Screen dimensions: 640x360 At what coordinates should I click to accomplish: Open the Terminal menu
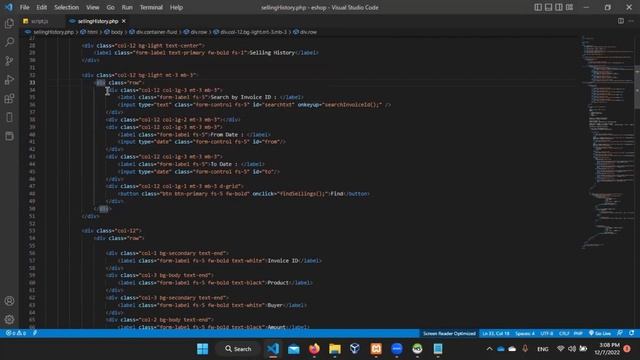tap(151, 7)
